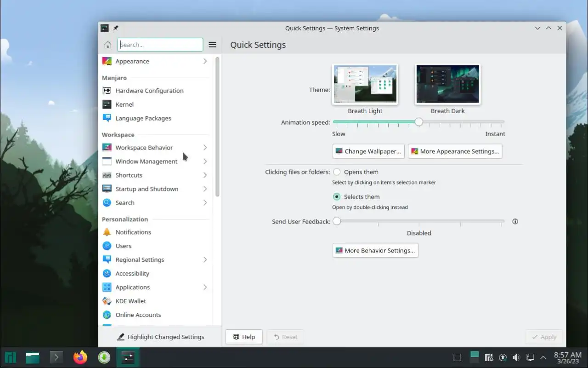Click the Apply button
Image resolution: width=588 pixels, height=368 pixels.
click(x=544, y=337)
